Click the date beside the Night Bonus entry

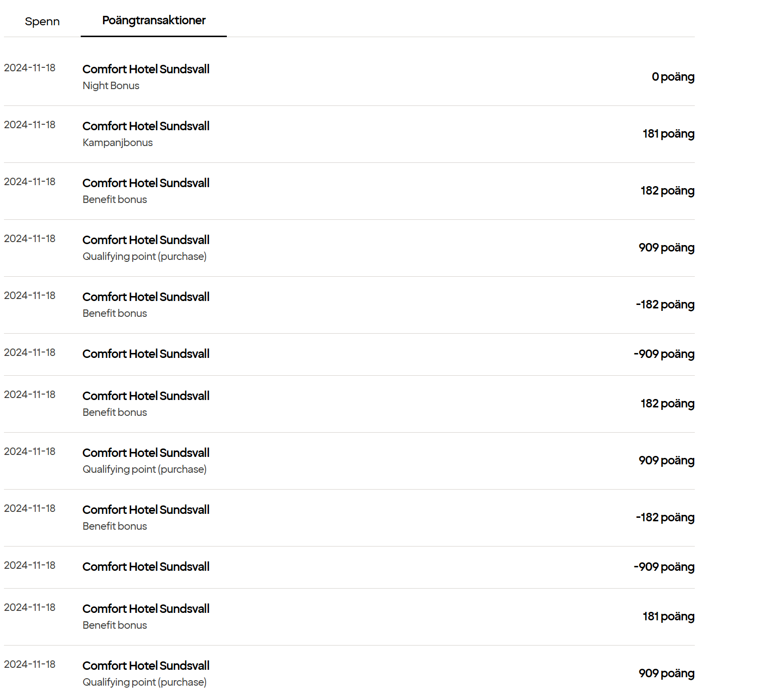(30, 68)
